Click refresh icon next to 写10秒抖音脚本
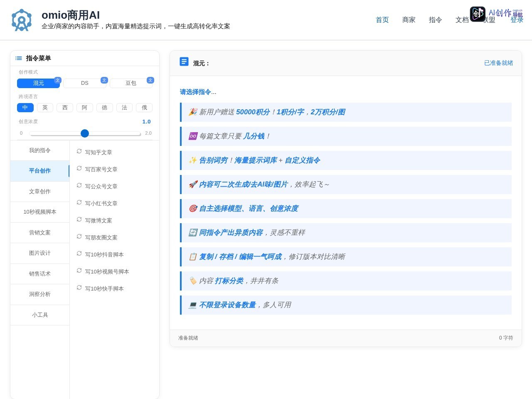This screenshot has width=532, height=399. coord(79,254)
